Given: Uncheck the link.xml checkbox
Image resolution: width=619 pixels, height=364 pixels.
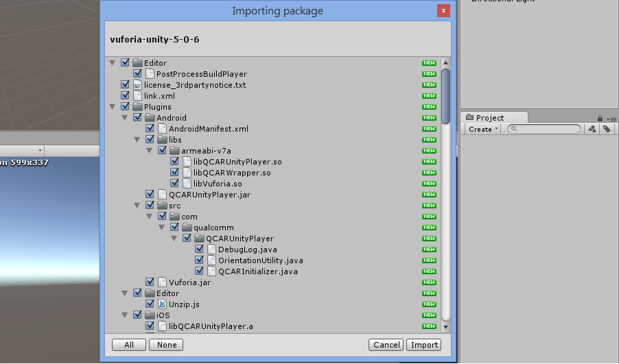Looking at the screenshot, I should 125,95.
